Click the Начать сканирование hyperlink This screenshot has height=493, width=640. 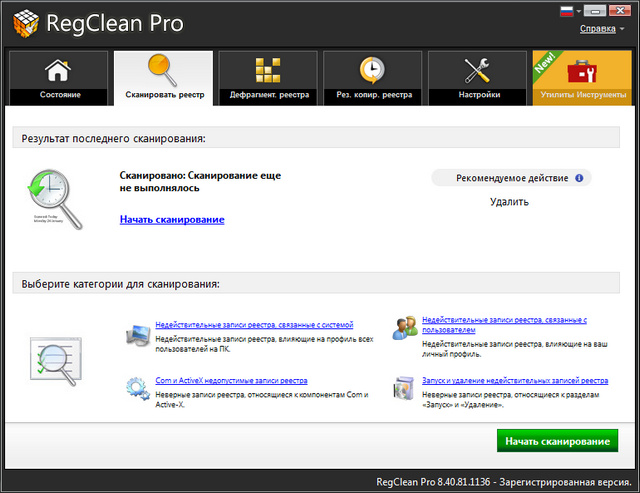(172, 220)
